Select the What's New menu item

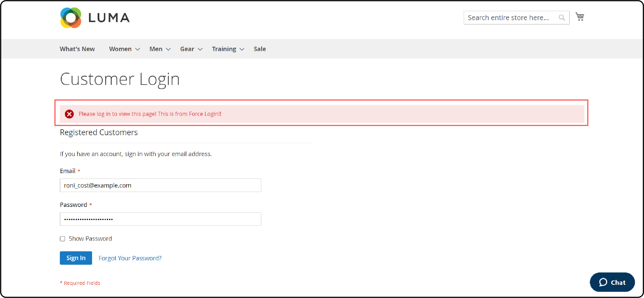click(x=77, y=49)
